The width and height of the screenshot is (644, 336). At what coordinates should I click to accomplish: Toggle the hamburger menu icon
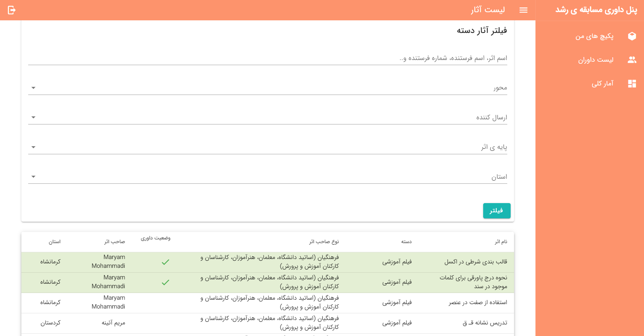click(x=523, y=10)
